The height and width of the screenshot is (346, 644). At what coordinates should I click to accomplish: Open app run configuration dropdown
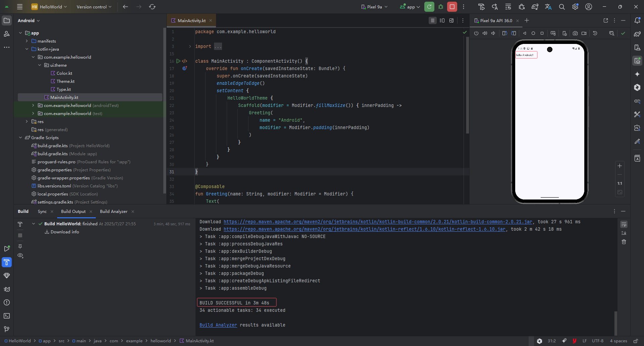click(x=410, y=7)
